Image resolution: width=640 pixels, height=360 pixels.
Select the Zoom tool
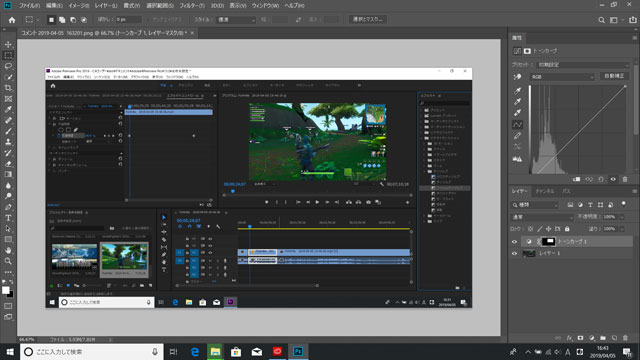tap(8, 261)
